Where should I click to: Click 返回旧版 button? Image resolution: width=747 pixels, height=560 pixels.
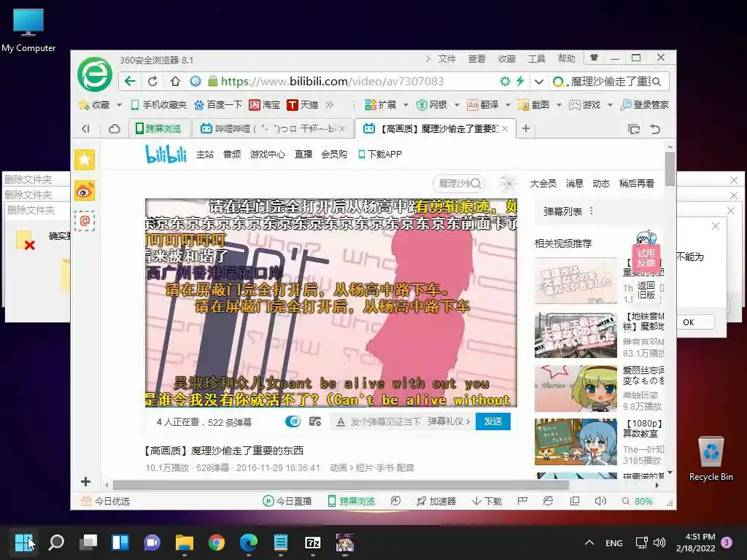pyautogui.click(x=646, y=290)
